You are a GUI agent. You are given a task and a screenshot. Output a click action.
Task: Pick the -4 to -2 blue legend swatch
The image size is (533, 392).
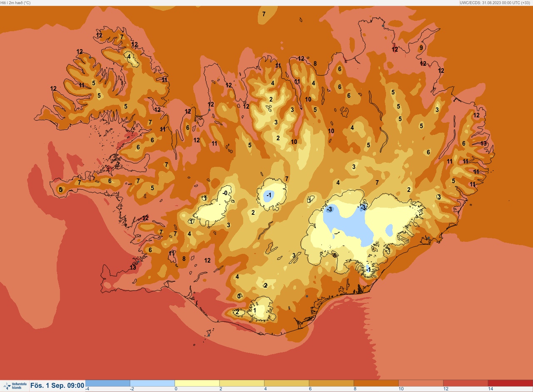point(107,383)
